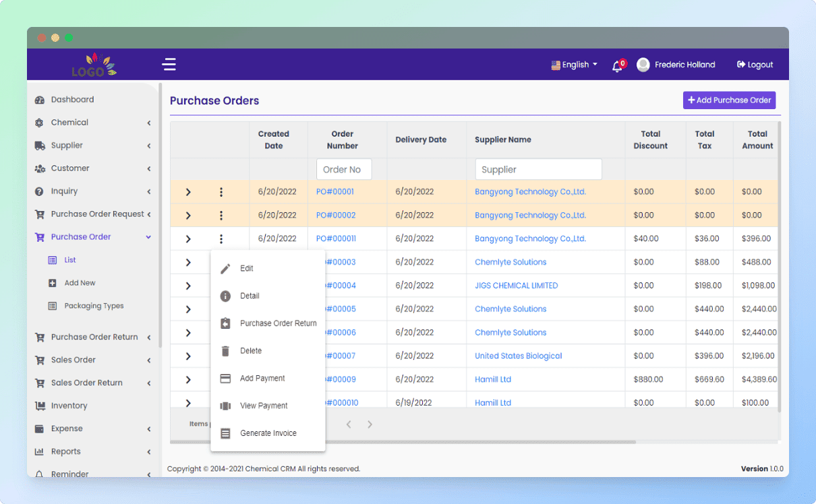Go to previous page arrow
The width and height of the screenshot is (816, 504).
(x=349, y=424)
